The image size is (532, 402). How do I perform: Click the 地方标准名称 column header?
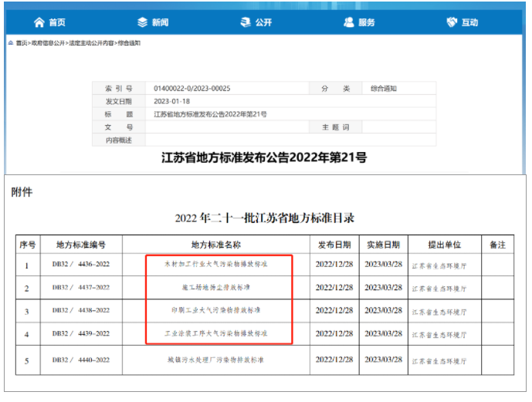(216, 245)
